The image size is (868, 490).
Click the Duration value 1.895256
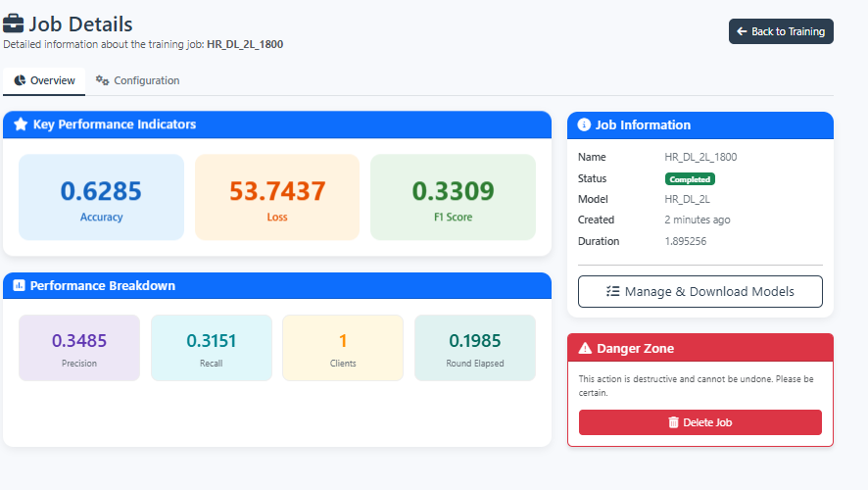point(686,241)
